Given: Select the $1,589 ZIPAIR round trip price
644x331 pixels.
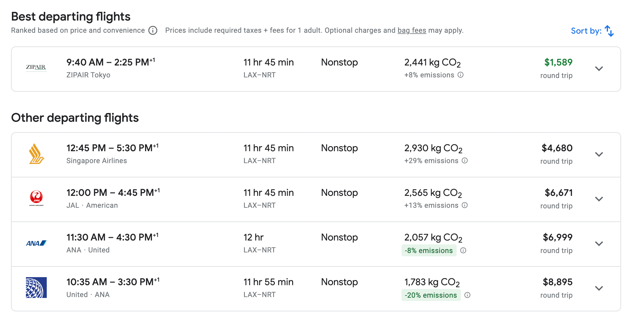Looking at the screenshot, I should click(x=558, y=63).
